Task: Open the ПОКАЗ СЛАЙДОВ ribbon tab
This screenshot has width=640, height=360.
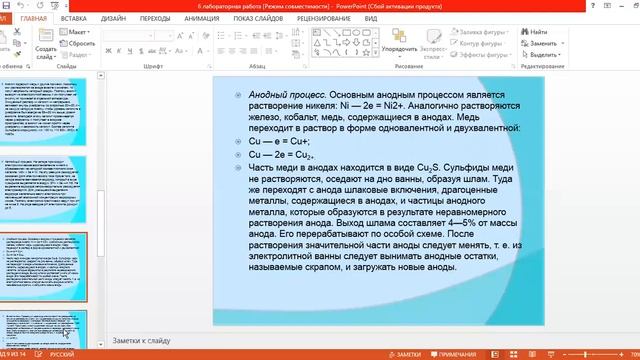Action: click(258, 18)
